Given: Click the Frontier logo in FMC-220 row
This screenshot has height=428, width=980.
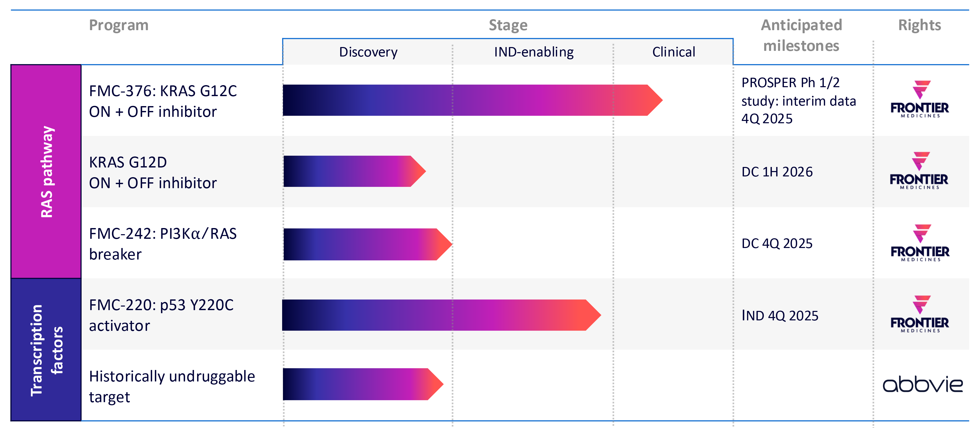Looking at the screenshot, I should point(920,314).
